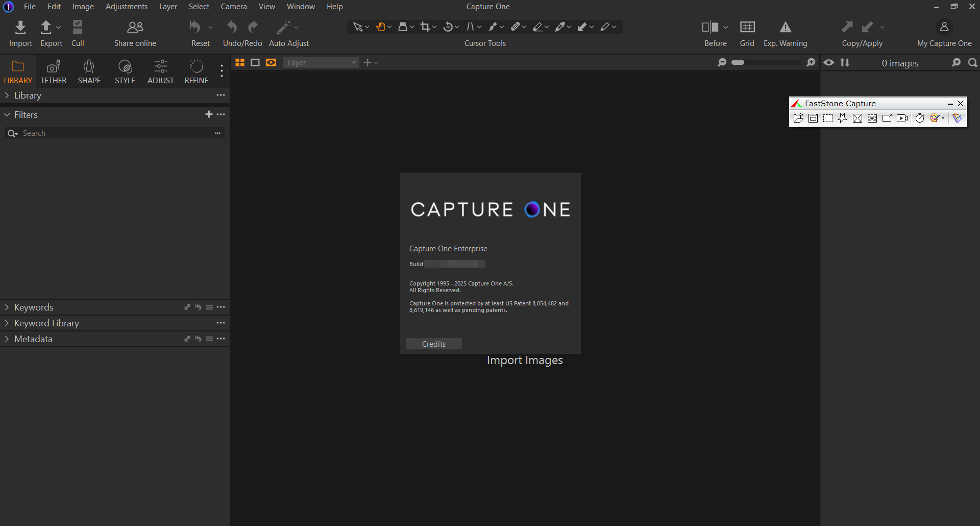The height and width of the screenshot is (526, 980).
Task: Click the viewer zoom slider
Action: click(766, 62)
